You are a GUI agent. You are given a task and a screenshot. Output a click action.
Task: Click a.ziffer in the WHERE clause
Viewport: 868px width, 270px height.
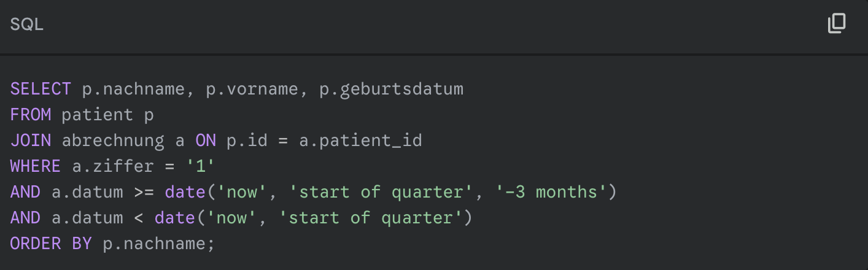click(98, 166)
